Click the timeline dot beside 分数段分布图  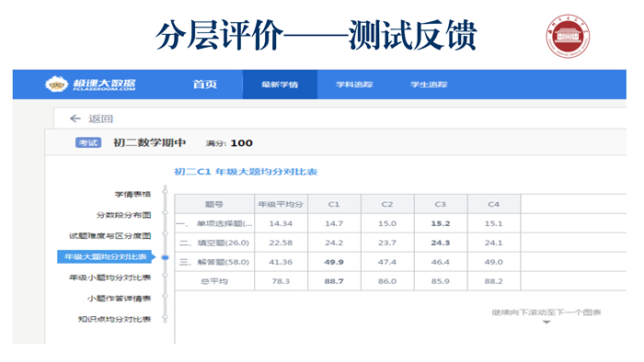click(165, 212)
